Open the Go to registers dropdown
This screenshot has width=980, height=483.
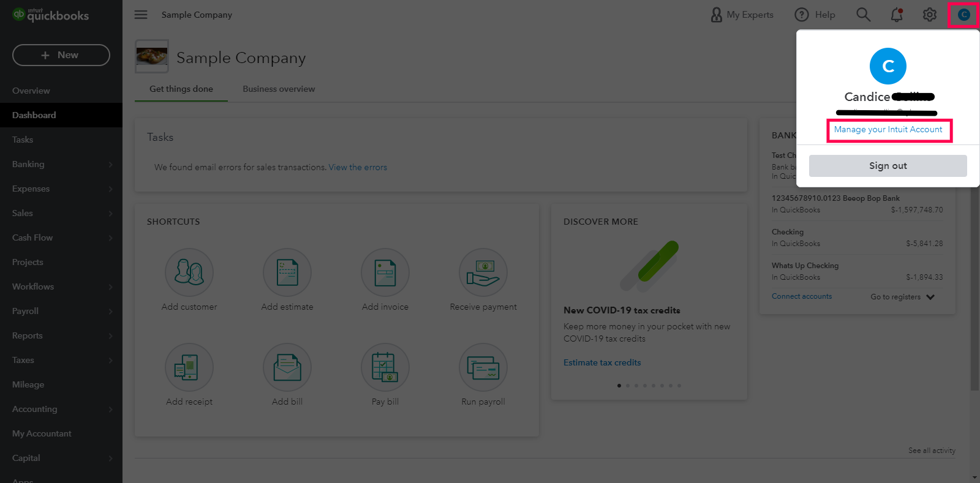point(903,297)
